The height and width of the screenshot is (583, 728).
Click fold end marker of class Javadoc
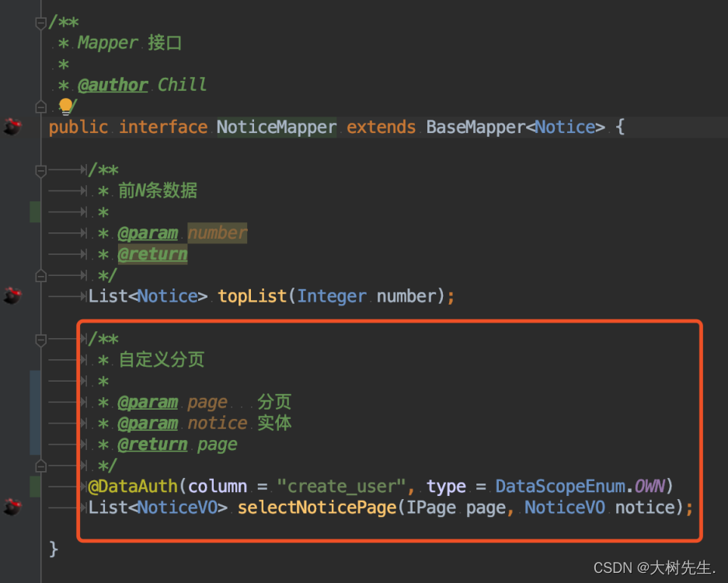41,107
